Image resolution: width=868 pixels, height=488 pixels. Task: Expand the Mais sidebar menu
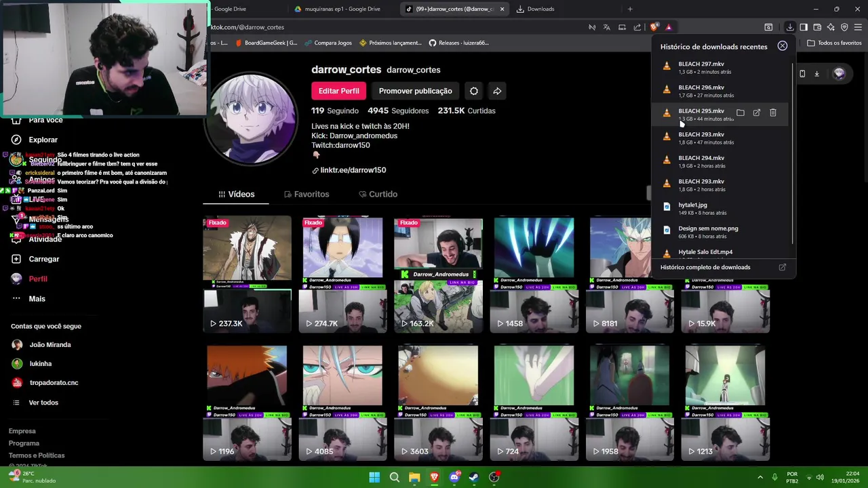point(28,298)
